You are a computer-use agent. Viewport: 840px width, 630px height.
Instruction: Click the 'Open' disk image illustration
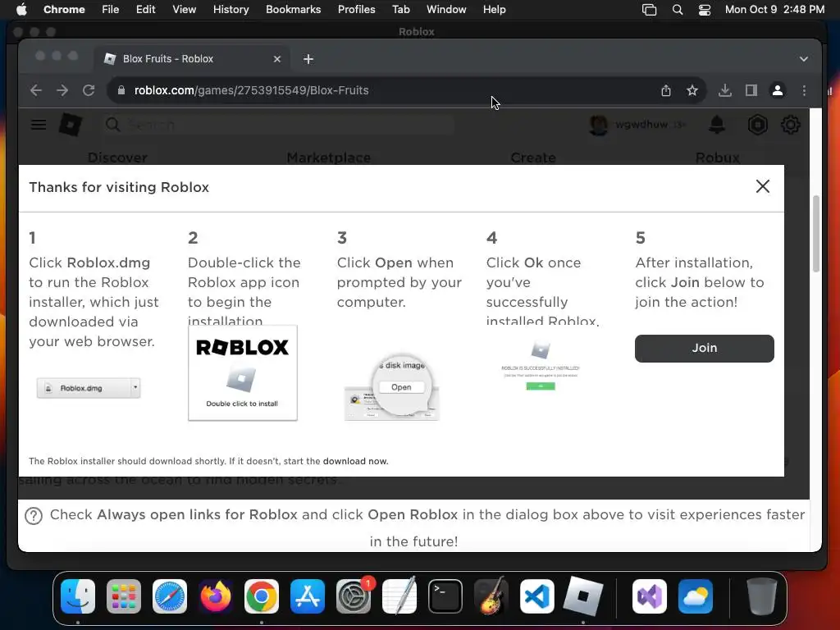391,387
